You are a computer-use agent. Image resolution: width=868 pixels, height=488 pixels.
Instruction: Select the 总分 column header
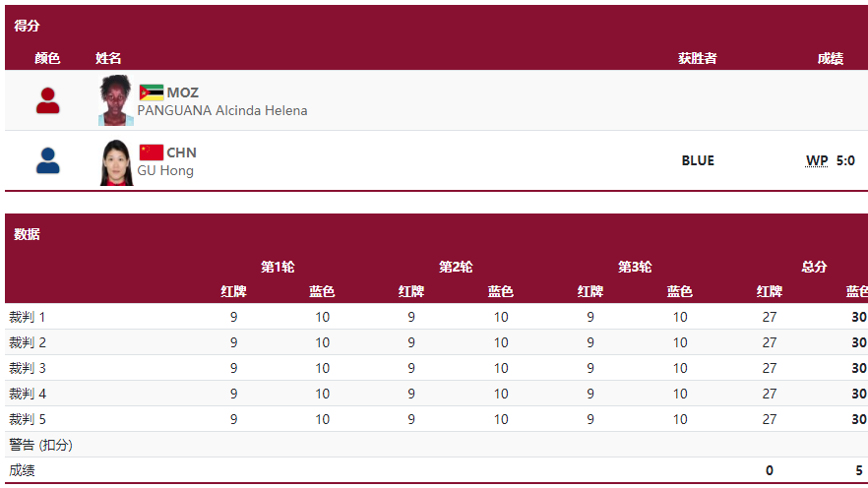coord(814,268)
